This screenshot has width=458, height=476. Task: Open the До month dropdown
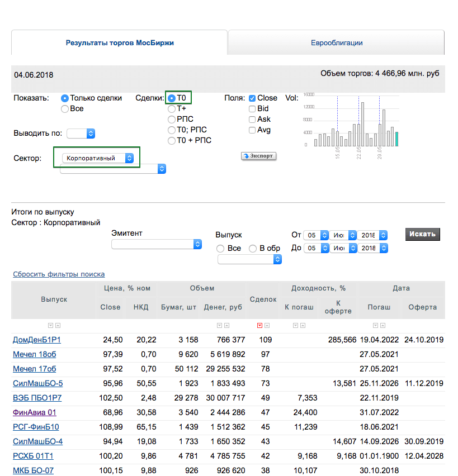(x=343, y=248)
